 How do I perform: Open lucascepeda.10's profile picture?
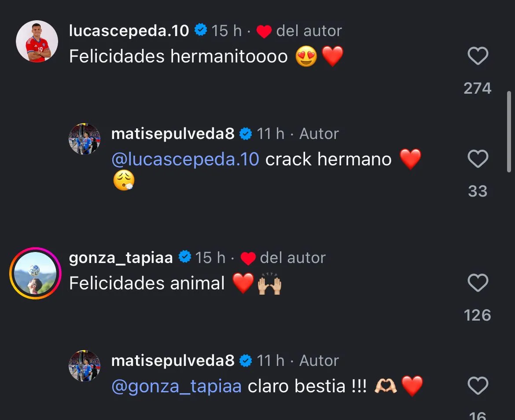[x=37, y=41]
